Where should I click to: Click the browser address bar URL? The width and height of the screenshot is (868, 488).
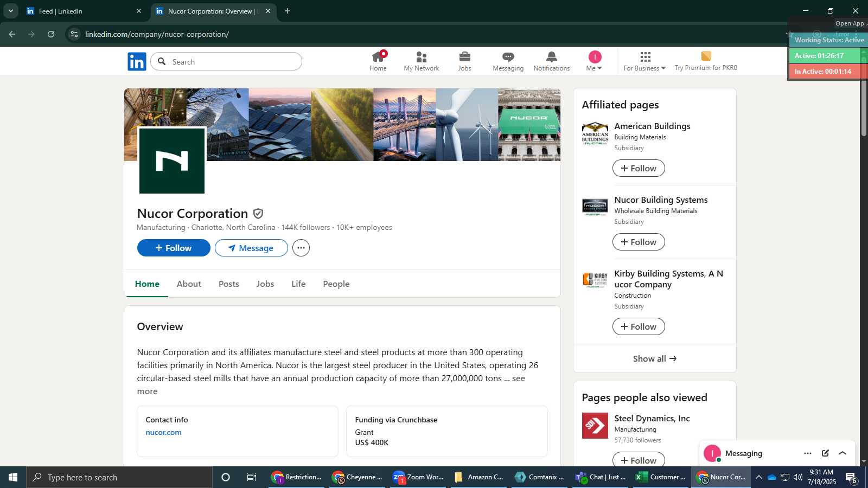[157, 34]
